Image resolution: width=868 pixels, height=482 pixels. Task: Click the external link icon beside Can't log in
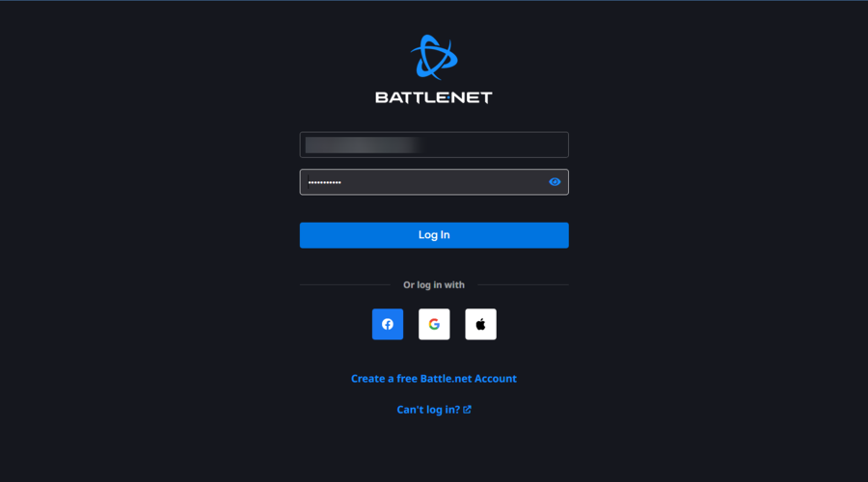point(467,410)
